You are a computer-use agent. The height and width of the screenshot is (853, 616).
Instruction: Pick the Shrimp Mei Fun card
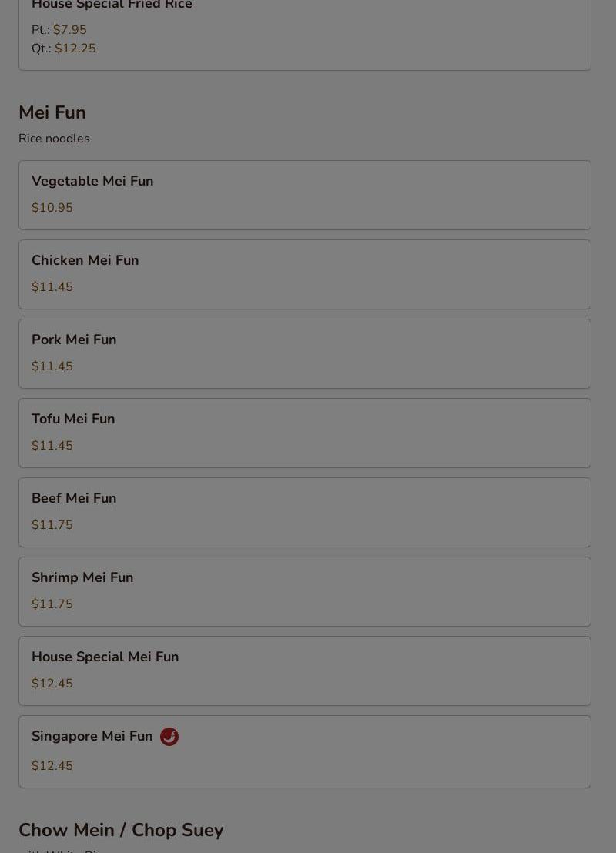pos(305,592)
